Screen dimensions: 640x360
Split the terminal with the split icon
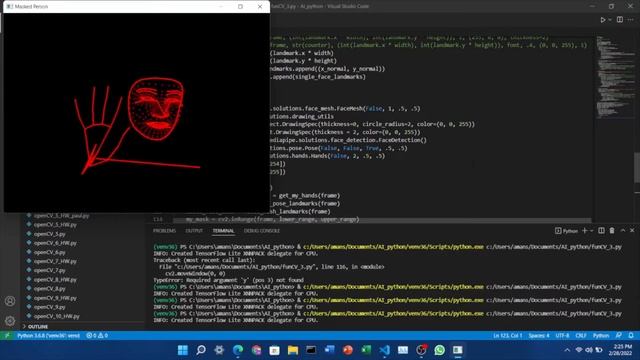[x=601, y=231]
